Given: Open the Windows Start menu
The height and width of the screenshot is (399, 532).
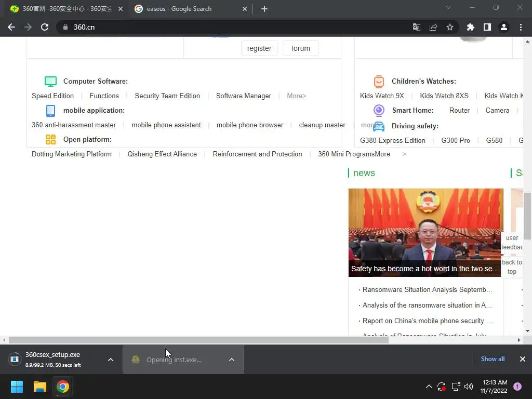Looking at the screenshot, I should (17, 387).
